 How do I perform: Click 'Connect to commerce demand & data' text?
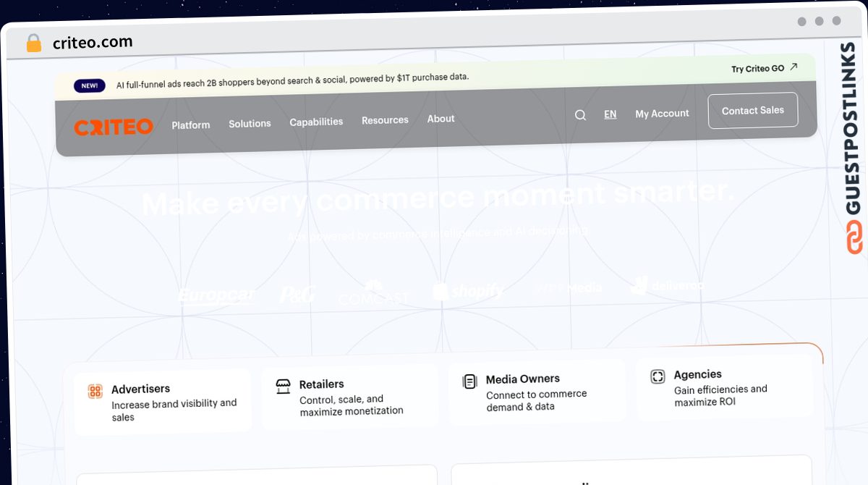(537, 400)
